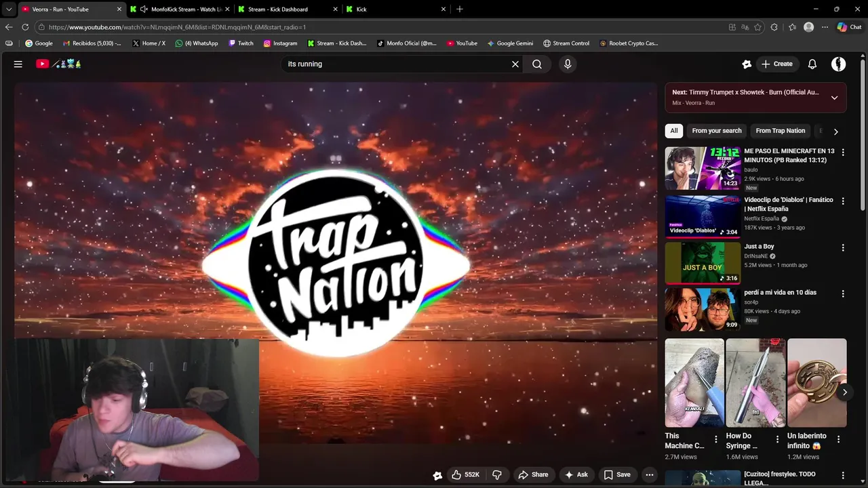This screenshot has width=868, height=488.
Task: Select the All filter chip
Action: point(673,131)
